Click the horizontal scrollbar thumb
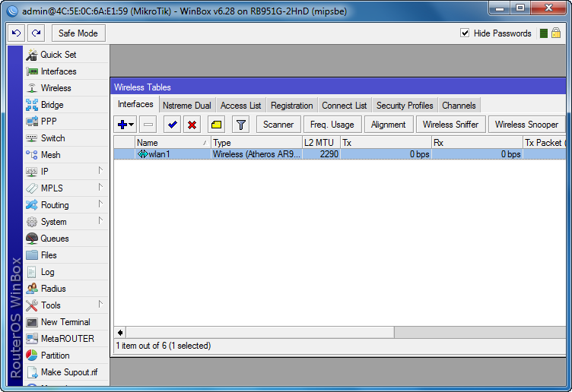The height and width of the screenshot is (392, 572). pos(260,332)
